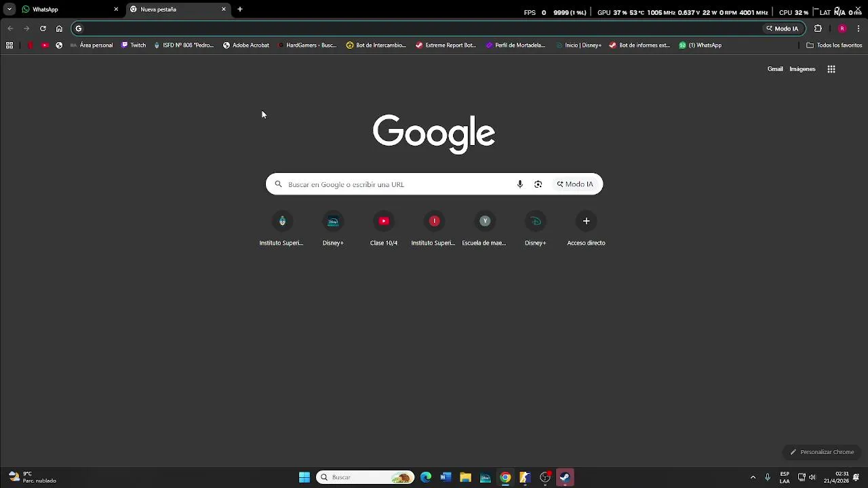The height and width of the screenshot is (488, 868).
Task: Open the Gmail link
Action: pos(775,69)
